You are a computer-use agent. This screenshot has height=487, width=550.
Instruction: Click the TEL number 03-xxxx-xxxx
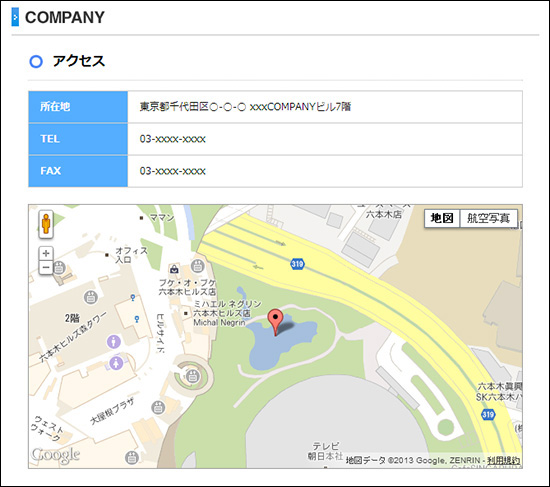pos(173,139)
